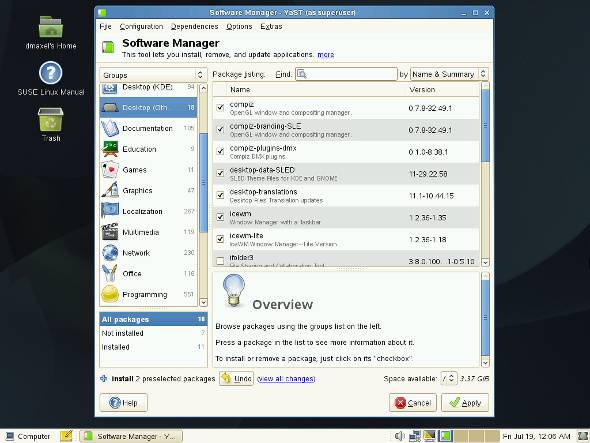The image size is (590, 443).
Task: Open the Extras menu
Action: (271, 26)
